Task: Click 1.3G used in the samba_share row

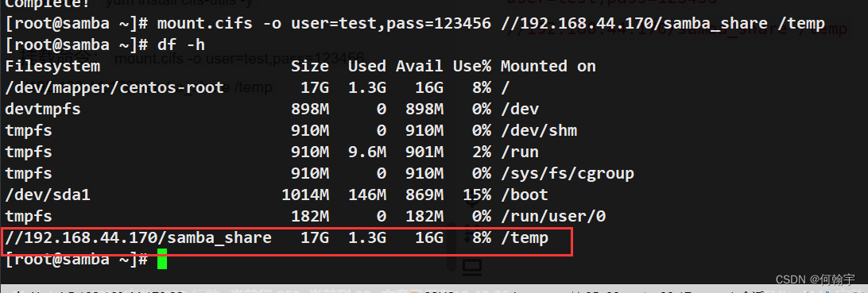Action: [x=367, y=238]
